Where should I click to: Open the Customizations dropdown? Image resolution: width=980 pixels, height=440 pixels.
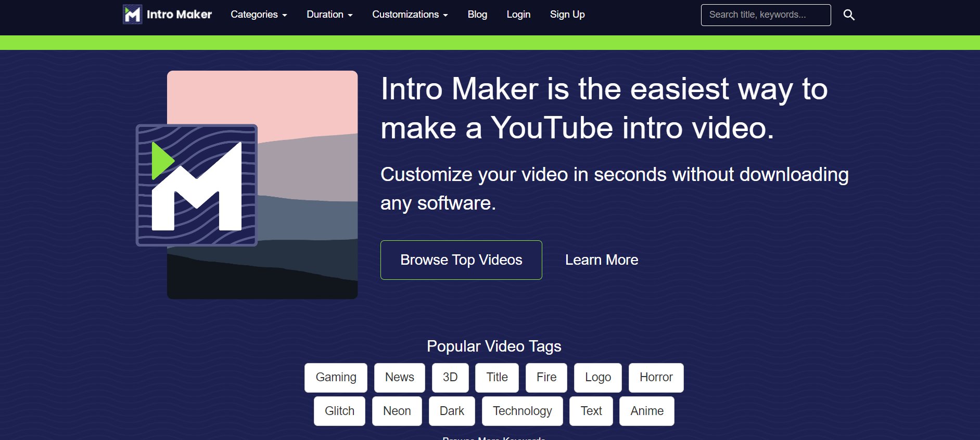click(410, 15)
